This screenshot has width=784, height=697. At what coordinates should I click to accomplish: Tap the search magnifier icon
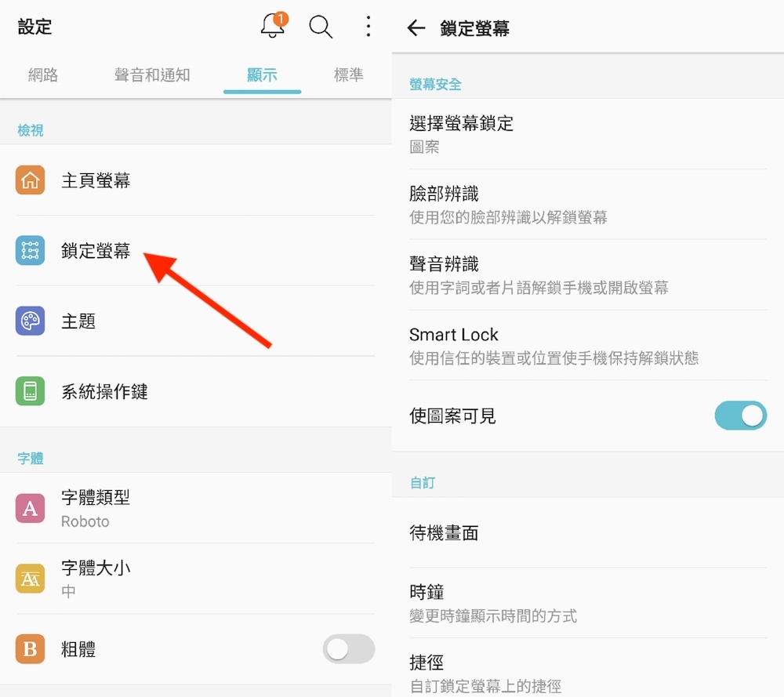(x=321, y=27)
